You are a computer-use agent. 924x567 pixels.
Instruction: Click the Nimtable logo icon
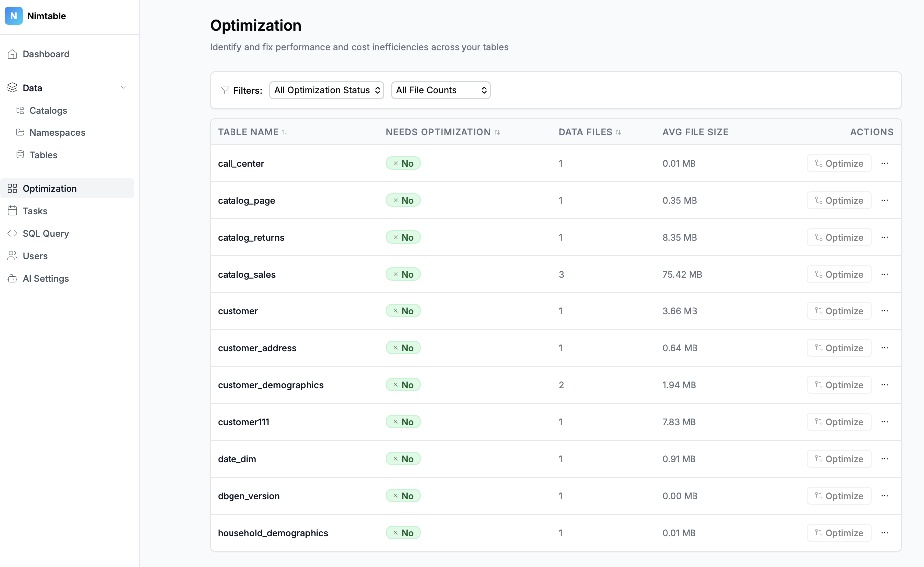coord(13,16)
